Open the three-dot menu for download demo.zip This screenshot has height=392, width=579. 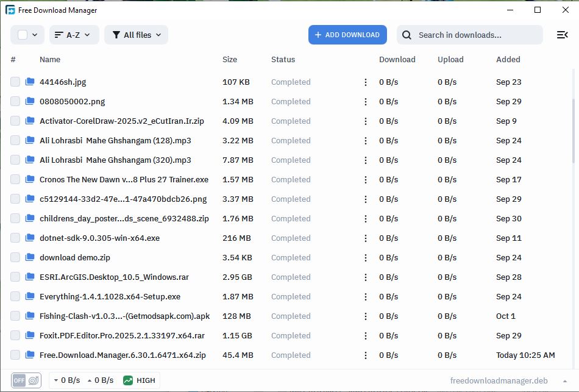coord(366,258)
